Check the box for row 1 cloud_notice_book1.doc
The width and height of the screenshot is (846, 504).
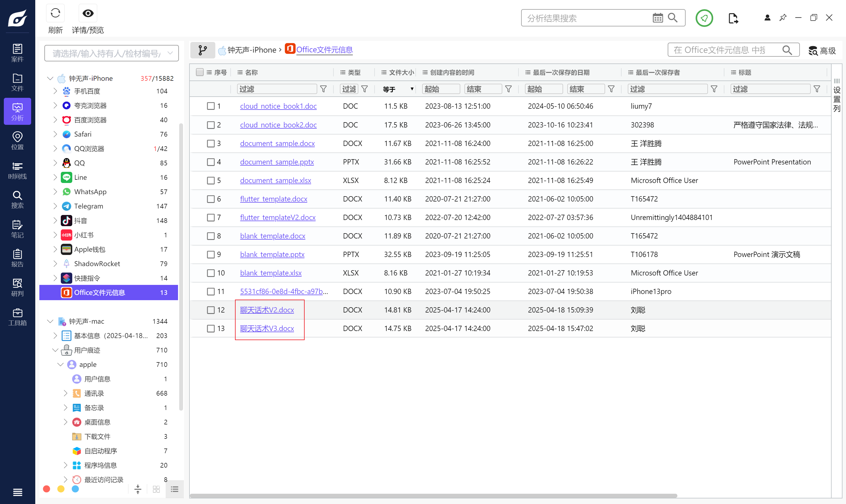coord(211,106)
